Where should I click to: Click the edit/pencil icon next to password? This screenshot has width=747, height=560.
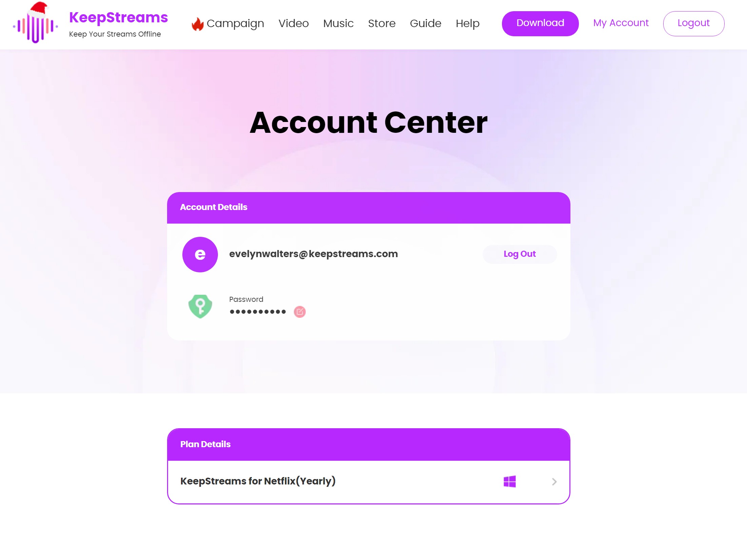299,311
